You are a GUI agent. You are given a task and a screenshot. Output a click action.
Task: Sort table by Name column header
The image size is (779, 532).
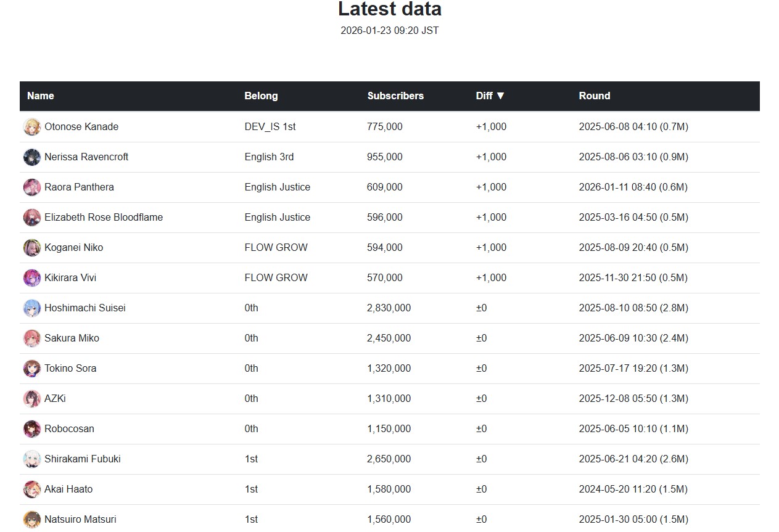pyautogui.click(x=41, y=96)
